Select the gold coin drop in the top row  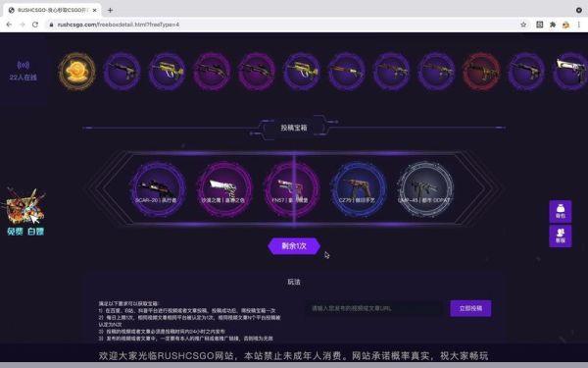tap(76, 72)
